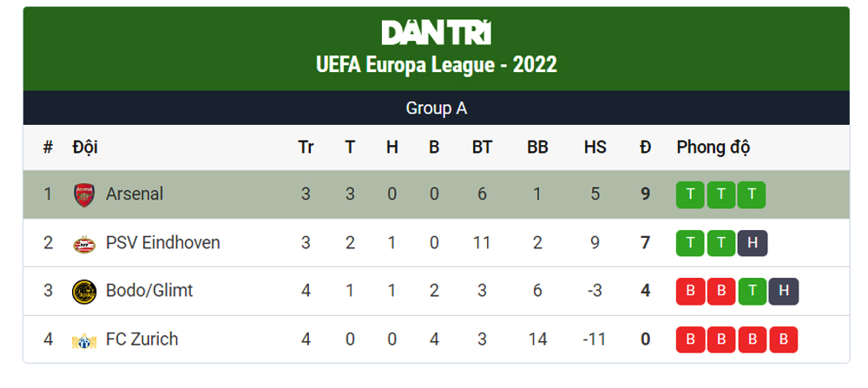The image size is (868, 388).
Task: Open the FC Zurich team link
Action: pos(141,339)
